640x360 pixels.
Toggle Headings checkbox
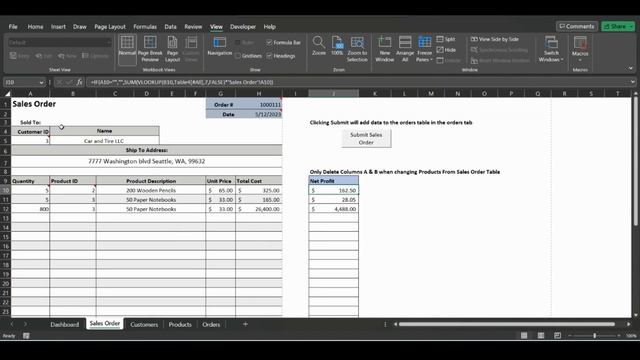click(x=269, y=56)
